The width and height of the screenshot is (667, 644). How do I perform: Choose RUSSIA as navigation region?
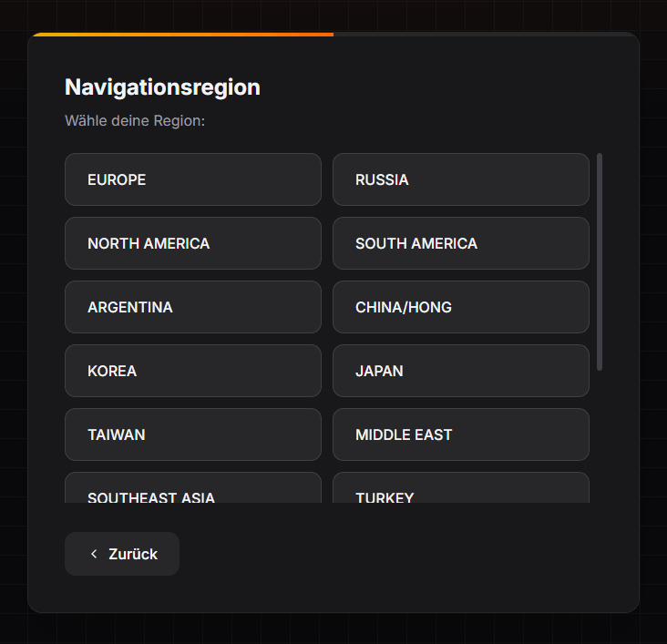coord(460,179)
